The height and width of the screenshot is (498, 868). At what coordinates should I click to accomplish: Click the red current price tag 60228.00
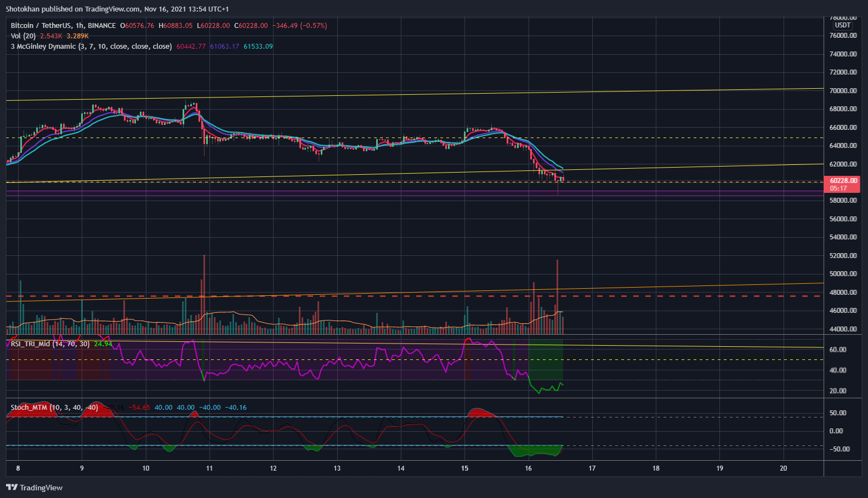(843, 181)
